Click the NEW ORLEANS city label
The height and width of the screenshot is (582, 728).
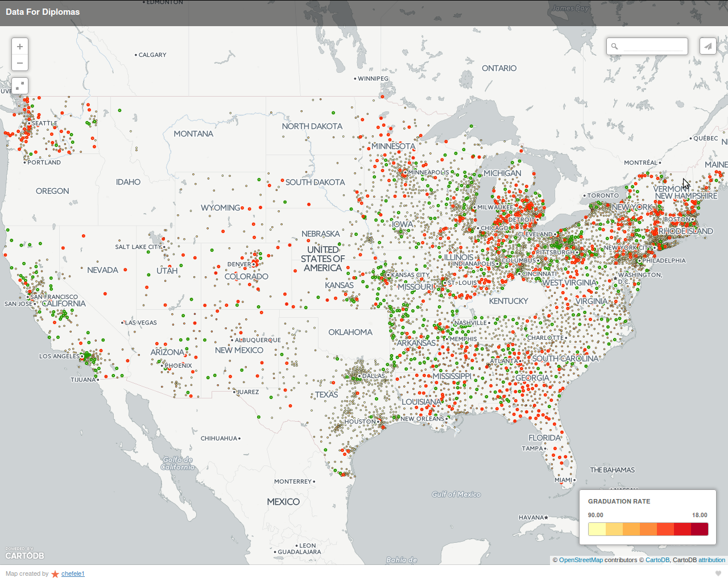pyautogui.click(x=423, y=419)
